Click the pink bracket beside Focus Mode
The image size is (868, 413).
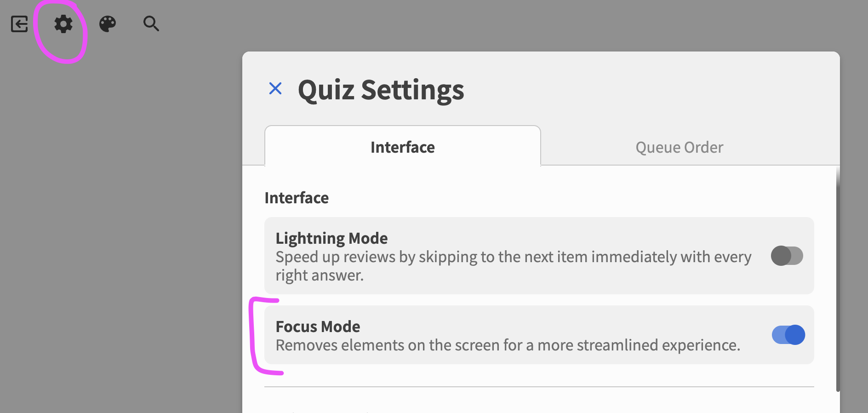tap(252, 336)
